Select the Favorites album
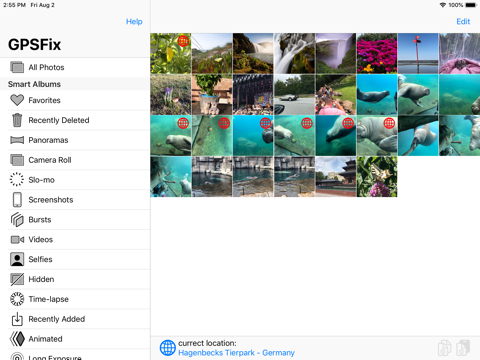This screenshot has width=480, height=360. click(75, 100)
